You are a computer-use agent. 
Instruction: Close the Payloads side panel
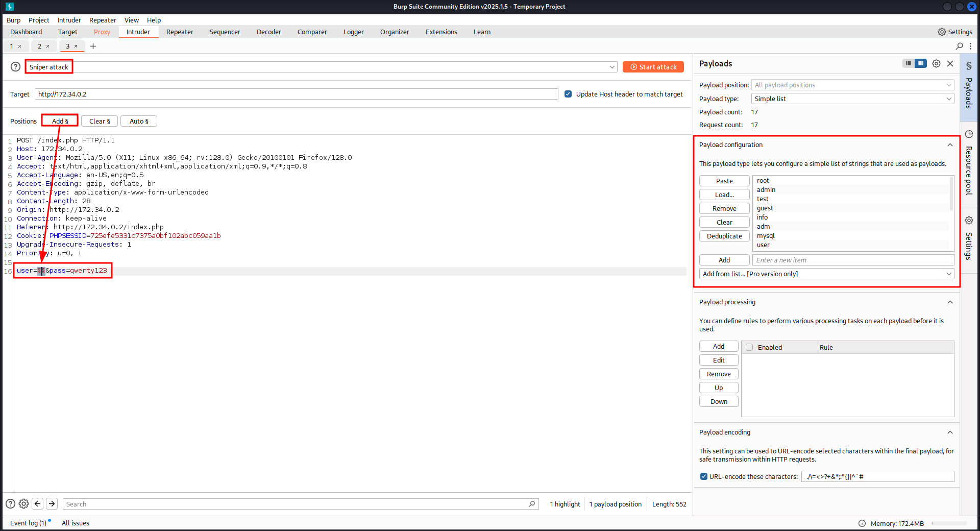950,63
